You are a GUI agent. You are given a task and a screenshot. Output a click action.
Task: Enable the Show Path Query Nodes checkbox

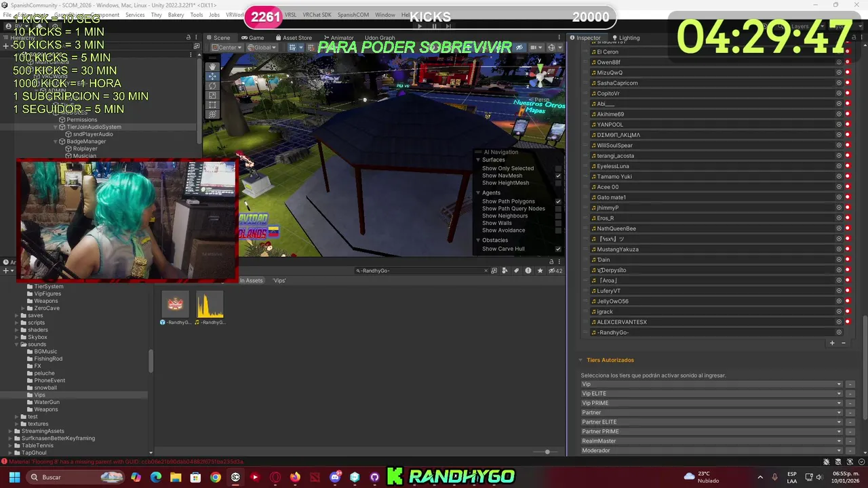(558, 209)
